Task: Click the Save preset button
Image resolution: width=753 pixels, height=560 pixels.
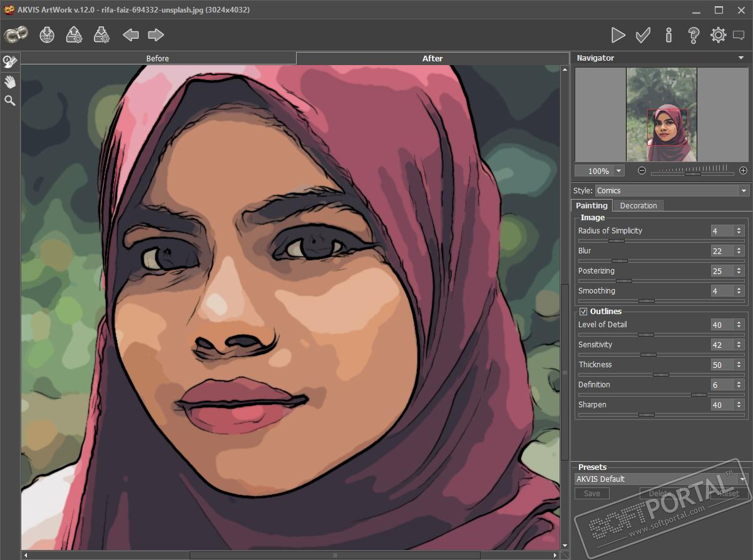Action: (x=592, y=494)
